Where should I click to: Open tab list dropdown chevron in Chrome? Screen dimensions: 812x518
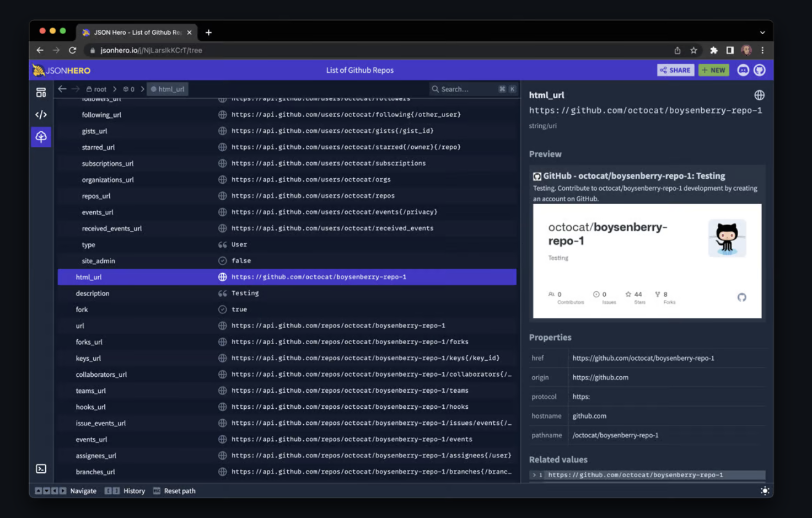pyautogui.click(x=762, y=33)
